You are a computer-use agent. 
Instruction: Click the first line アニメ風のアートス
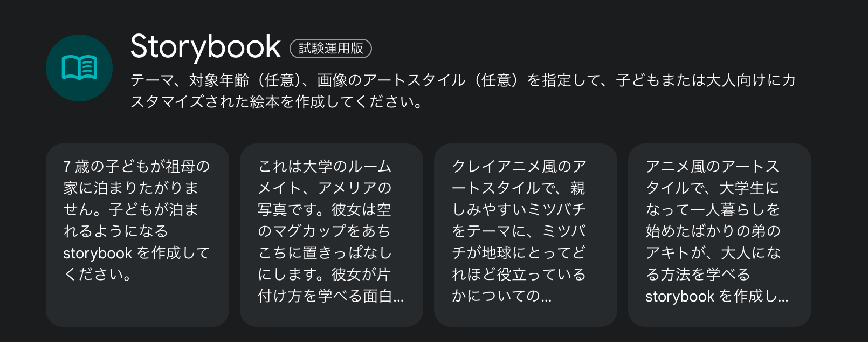pos(712,167)
